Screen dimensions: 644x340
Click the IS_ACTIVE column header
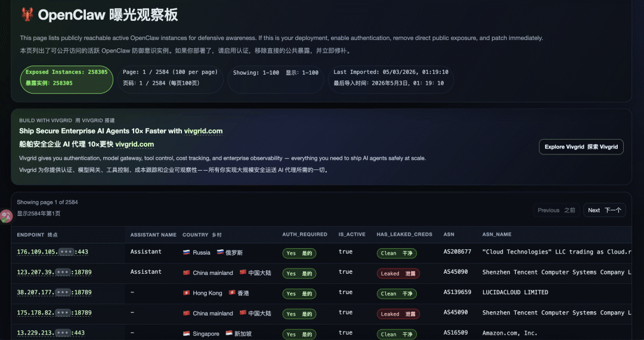[x=352, y=234]
